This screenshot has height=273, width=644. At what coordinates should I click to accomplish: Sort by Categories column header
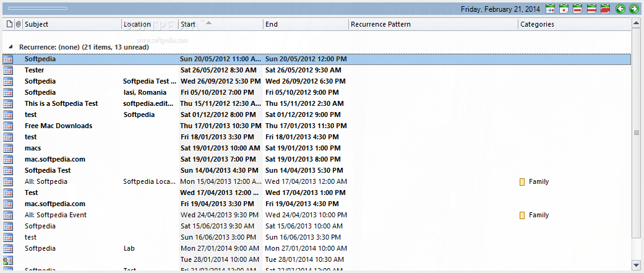click(575, 24)
